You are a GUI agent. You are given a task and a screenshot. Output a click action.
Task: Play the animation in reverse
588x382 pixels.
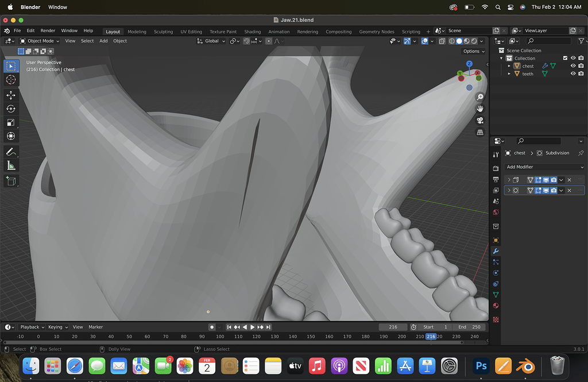[245, 327]
